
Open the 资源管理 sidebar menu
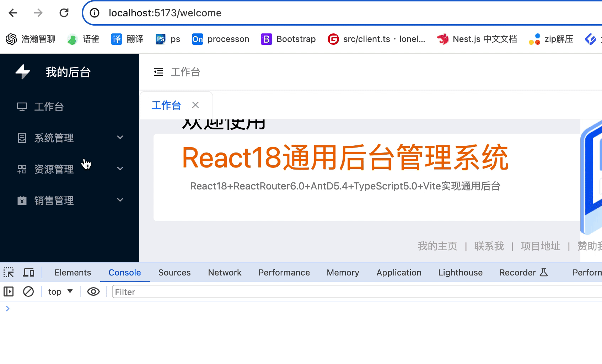pyautogui.click(x=70, y=169)
